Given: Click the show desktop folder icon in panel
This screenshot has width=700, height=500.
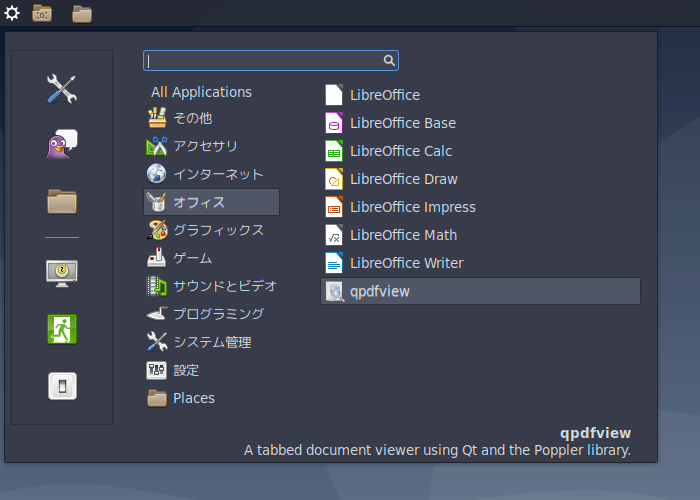Looking at the screenshot, I should click(x=42, y=13).
